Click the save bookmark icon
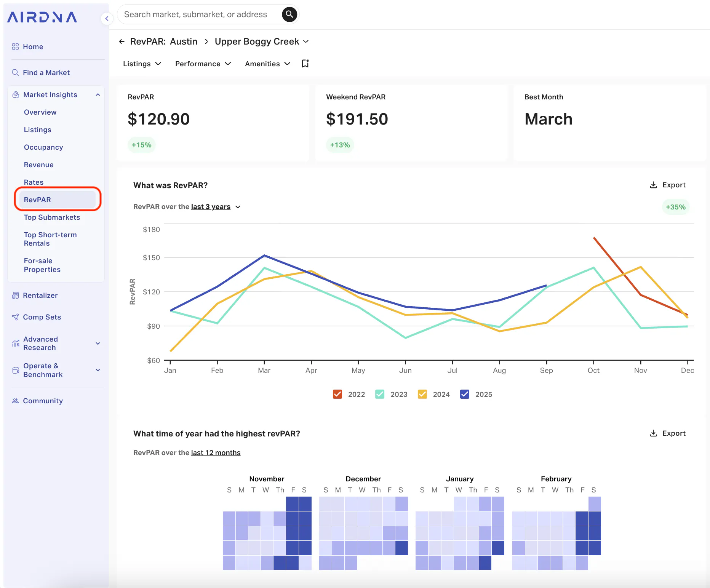This screenshot has width=710, height=588. point(305,64)
